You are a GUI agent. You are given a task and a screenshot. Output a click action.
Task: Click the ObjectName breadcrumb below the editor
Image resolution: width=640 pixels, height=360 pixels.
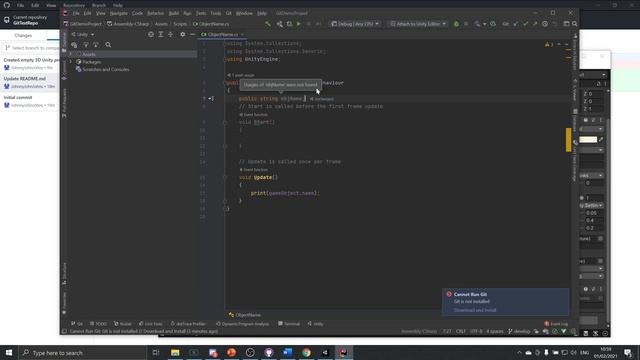pos(245,315)
